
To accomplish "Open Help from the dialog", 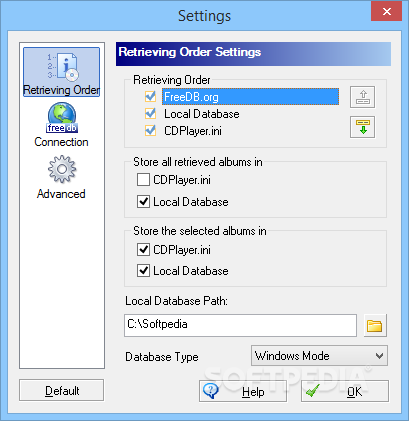I will pos(243,391).
